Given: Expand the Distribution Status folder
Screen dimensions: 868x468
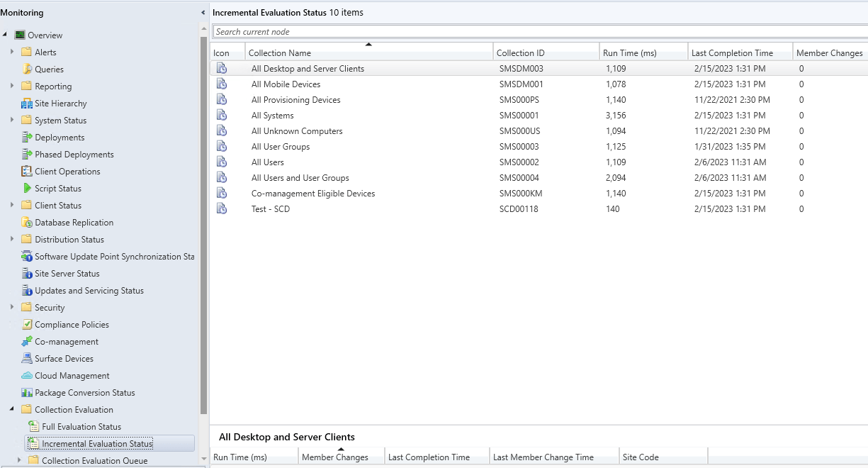Looking at the screenshot, I should click(12, 239).
